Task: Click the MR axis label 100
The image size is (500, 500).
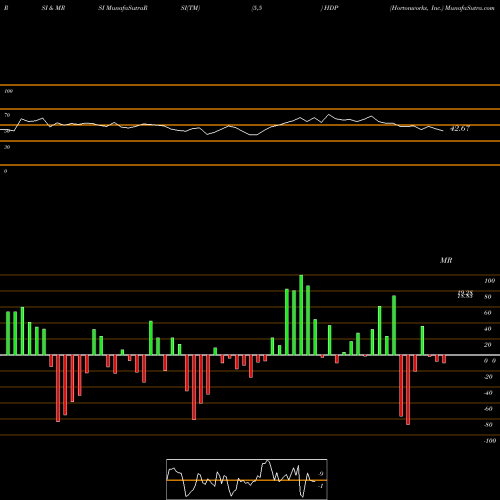Action: point(489,281)
